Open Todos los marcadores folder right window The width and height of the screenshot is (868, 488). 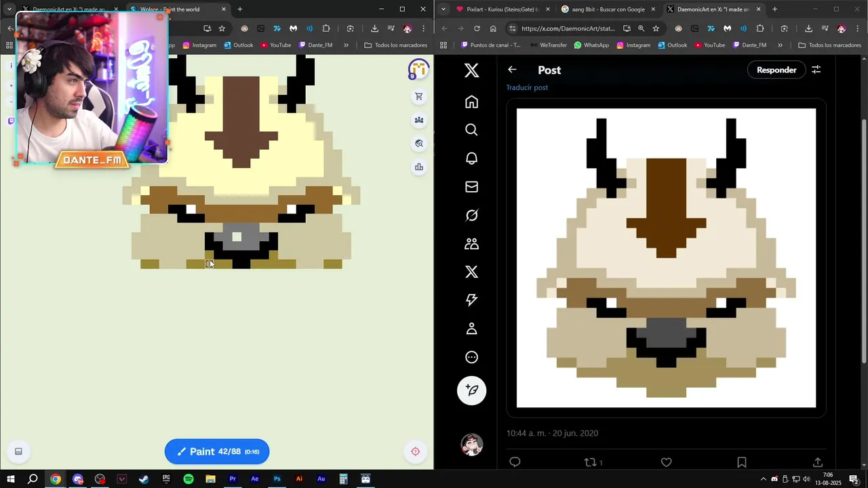click(829, 45)
